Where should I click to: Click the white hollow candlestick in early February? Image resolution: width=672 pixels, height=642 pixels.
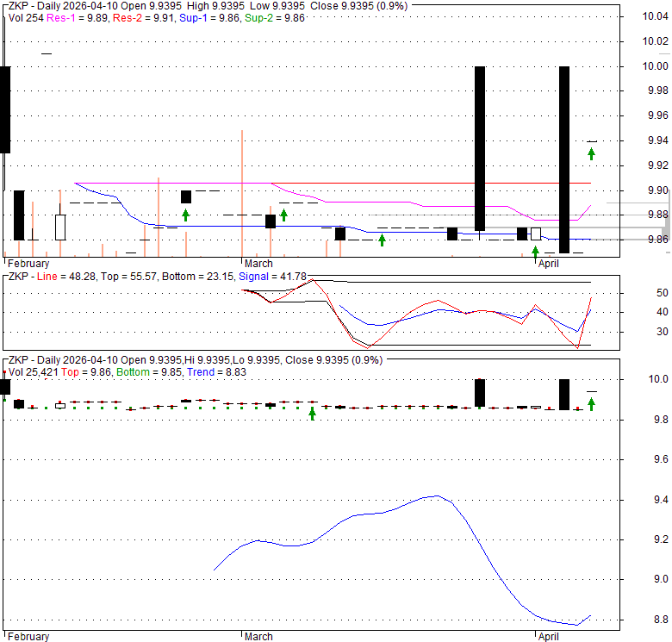59,228
